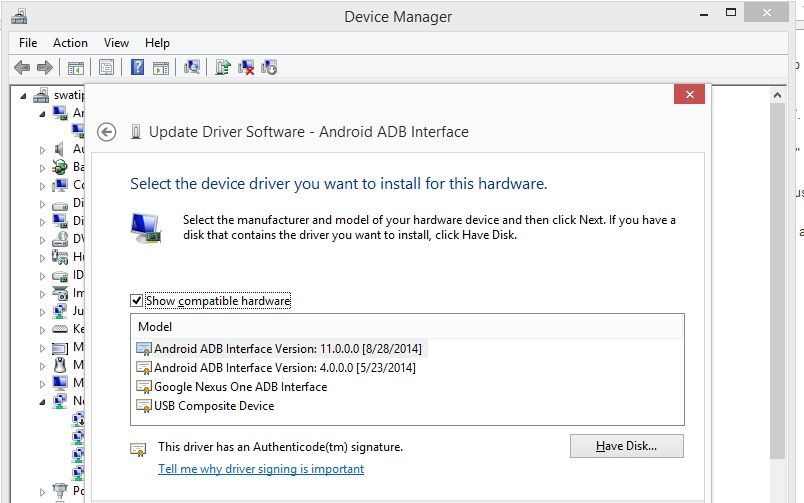This screenshot has height=503, width=804.
Task: Open the View menu
Action: [x=116, y=43]
